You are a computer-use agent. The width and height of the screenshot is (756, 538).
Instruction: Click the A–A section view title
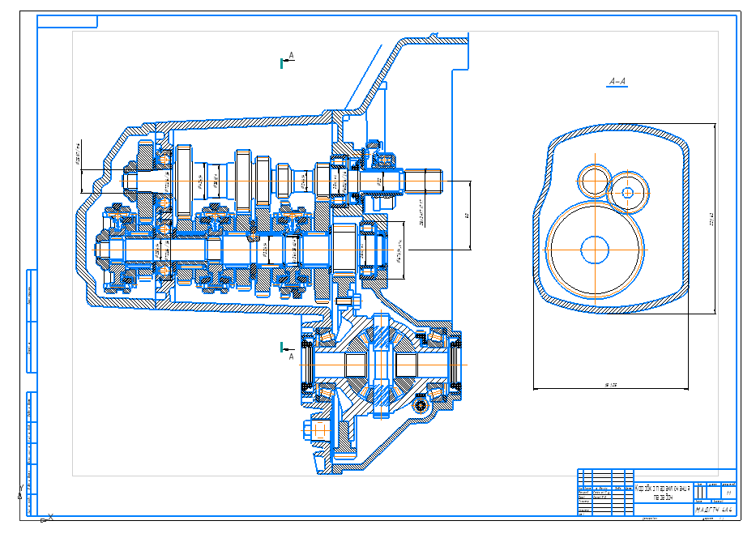coord(618,82)
